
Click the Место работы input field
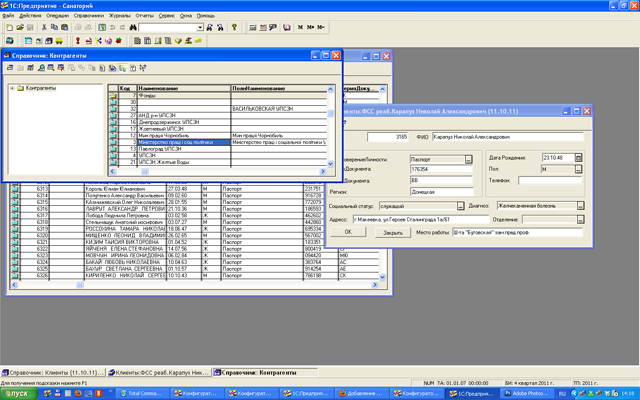tap(518, 232)
